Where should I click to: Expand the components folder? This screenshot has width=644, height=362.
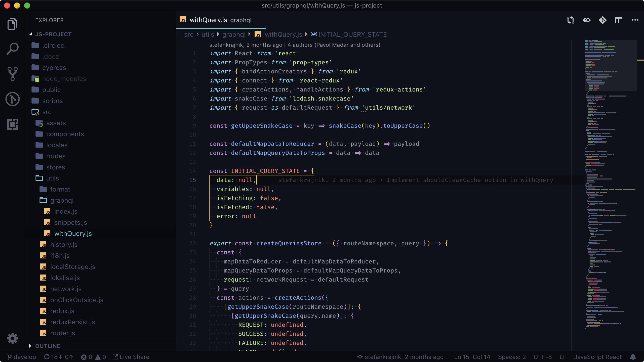click(101, 134)
